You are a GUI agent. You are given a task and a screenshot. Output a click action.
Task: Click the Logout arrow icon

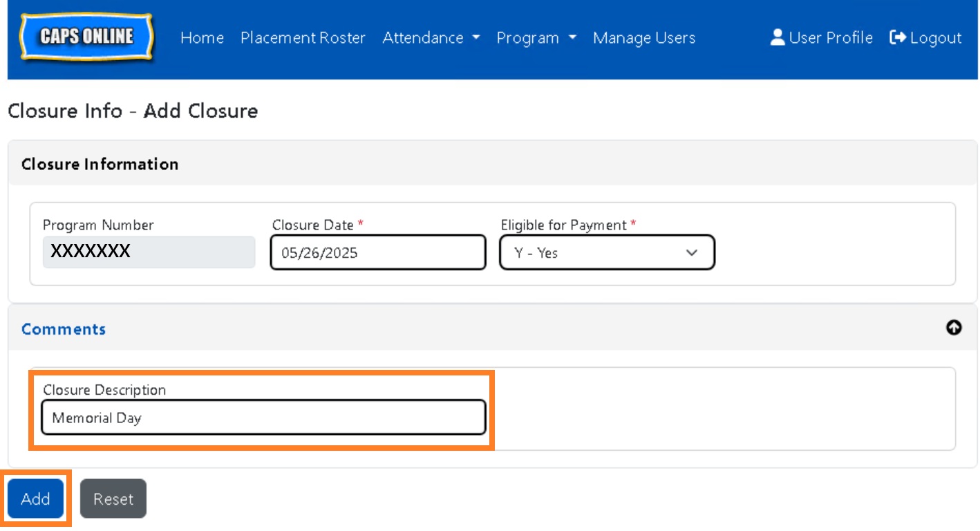click(897, 37)
